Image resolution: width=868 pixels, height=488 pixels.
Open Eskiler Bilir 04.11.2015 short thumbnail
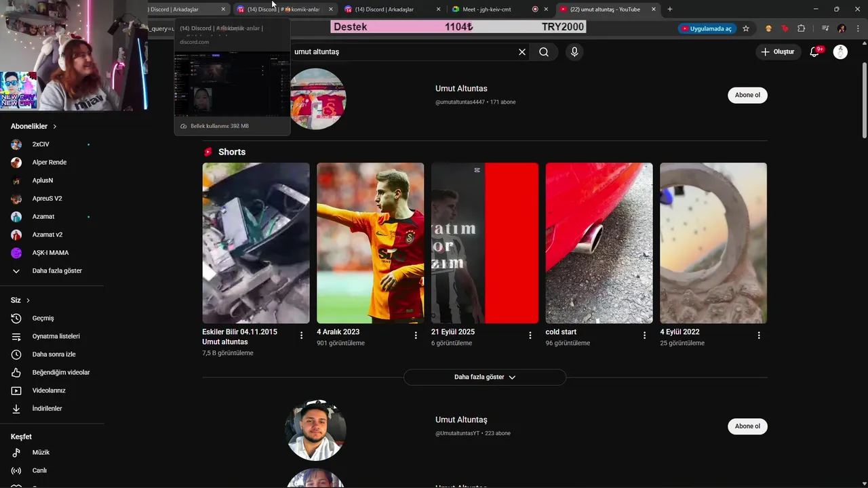[256, 243]
